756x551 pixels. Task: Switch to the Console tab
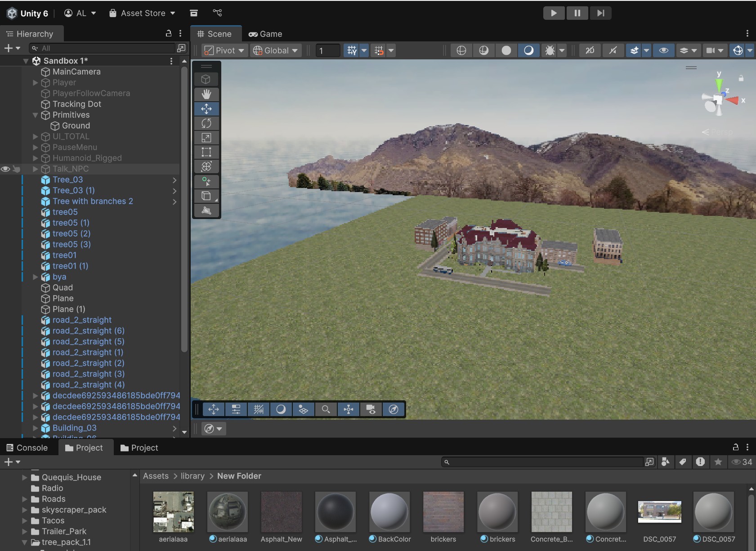tap(27, 448)
